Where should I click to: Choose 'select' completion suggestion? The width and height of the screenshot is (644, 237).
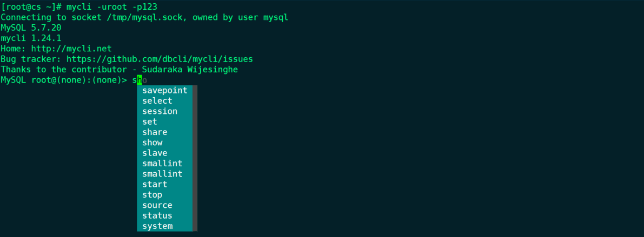pos(165,101)
